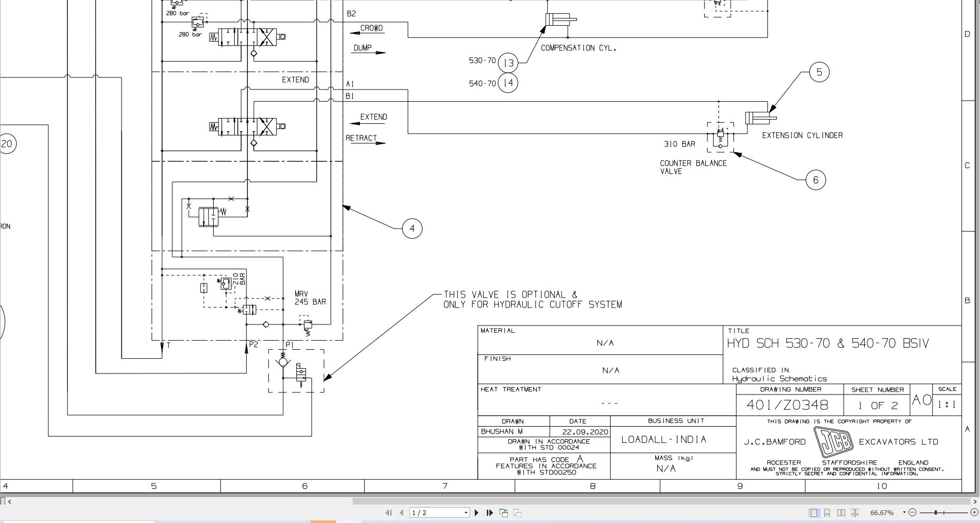Click the Hydraulic Schematics classification text

[779, 379]
